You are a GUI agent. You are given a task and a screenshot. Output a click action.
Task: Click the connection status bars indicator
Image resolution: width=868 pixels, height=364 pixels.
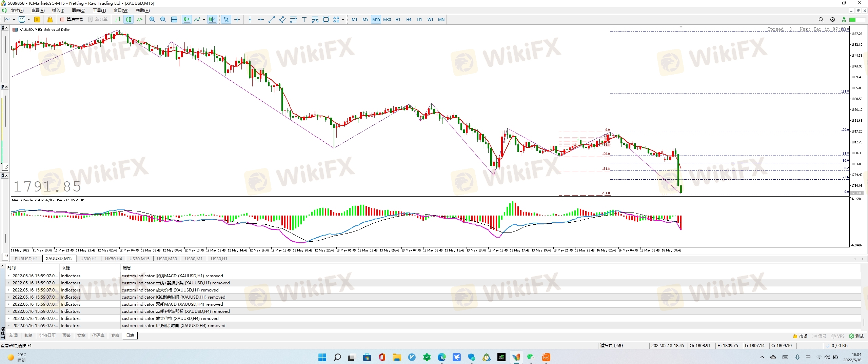pyautogui.click(x=857, y=20)
